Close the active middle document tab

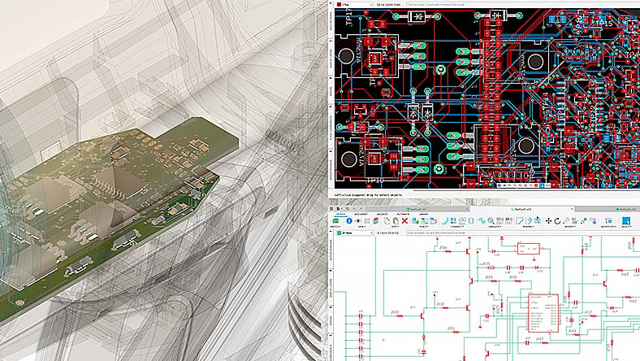[x=572, y=209]
